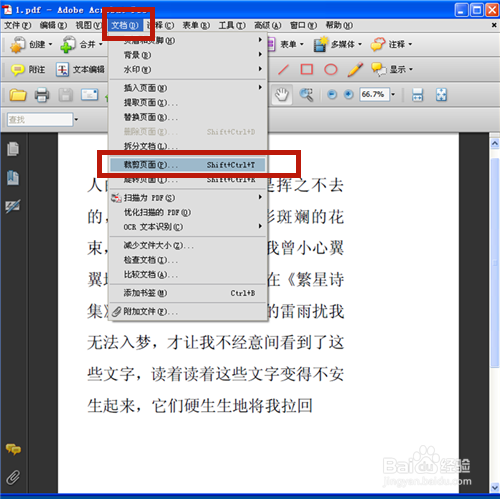
Task: Click the Comment (注释) toolbar icon
Action: pyautogui.click(x=378, y=44)
